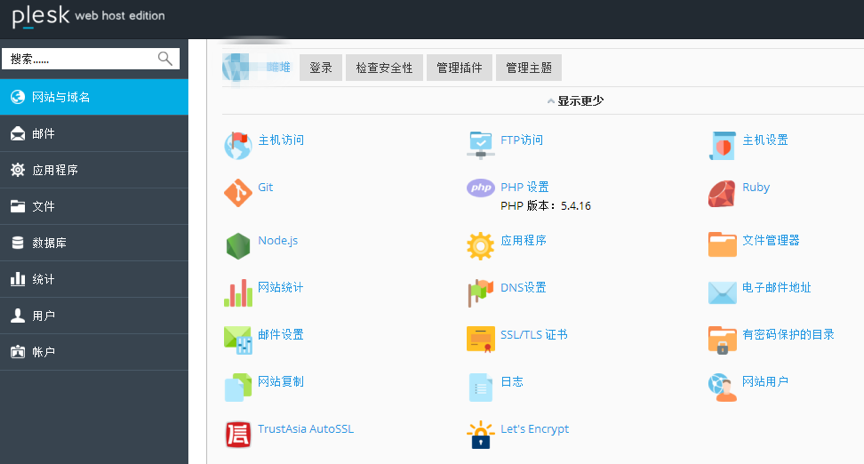The height and width of the screenshot is (464, 864).
Task: Click the Node.js link text
Action: (x=278, y=240)
